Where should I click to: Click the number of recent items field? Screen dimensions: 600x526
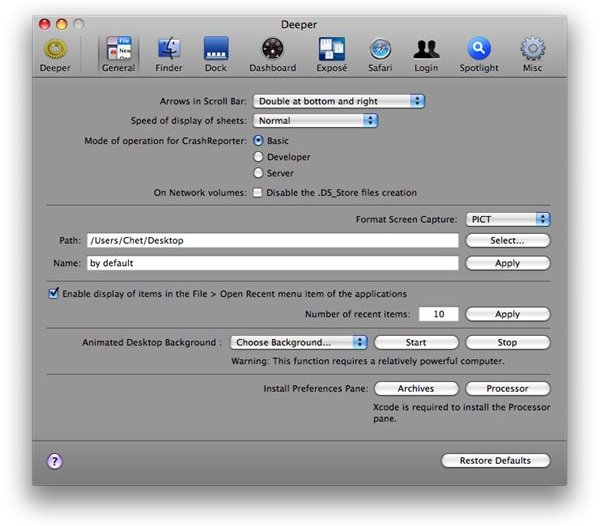439,314
